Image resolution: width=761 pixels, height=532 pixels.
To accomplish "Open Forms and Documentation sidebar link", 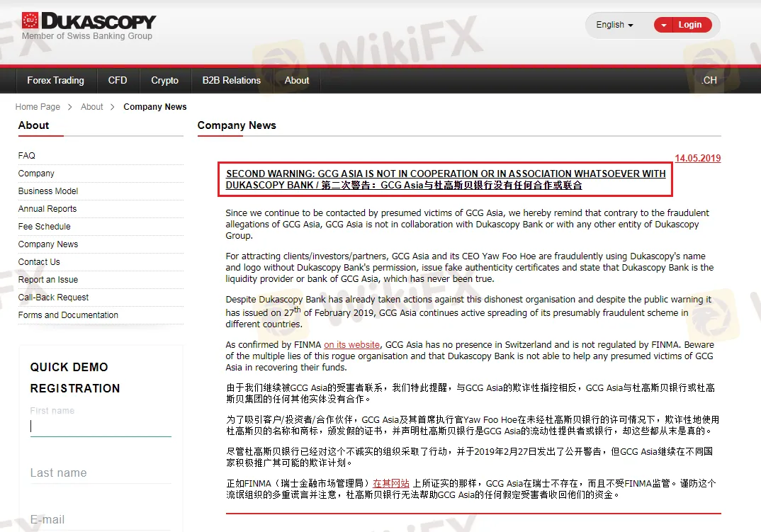I will pyautogui.click(x=68, y=315).
